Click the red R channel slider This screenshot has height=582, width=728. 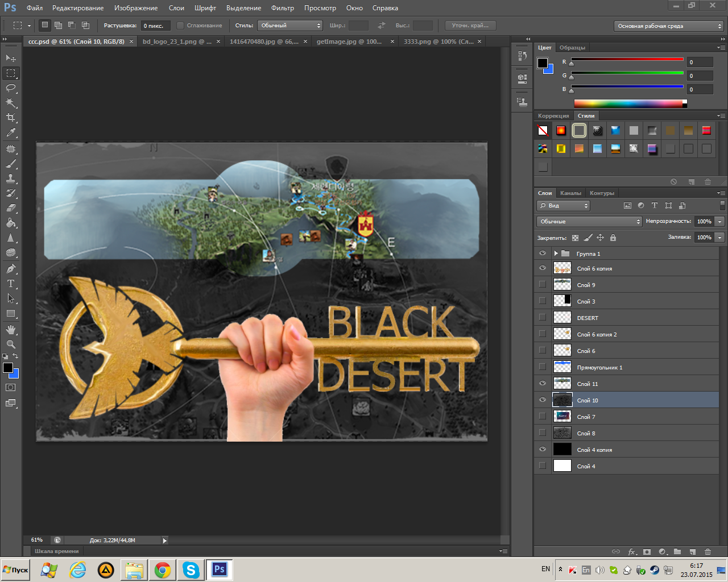point(627,60)
